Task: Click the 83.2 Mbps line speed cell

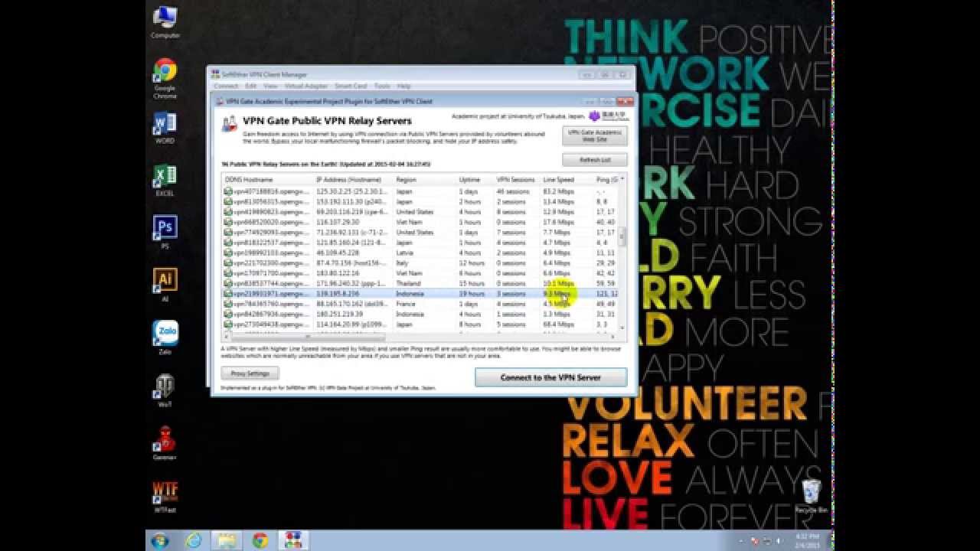Action: [x=559, y=191]
